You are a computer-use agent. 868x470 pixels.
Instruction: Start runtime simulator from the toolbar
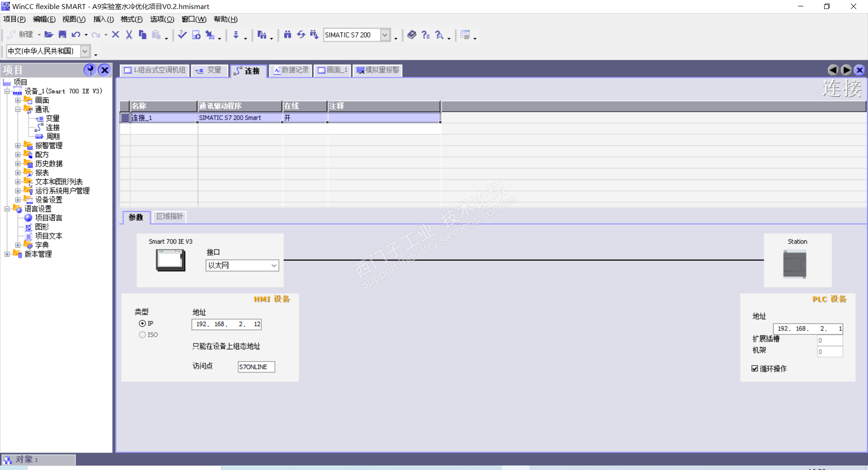(x=196, y=35)
